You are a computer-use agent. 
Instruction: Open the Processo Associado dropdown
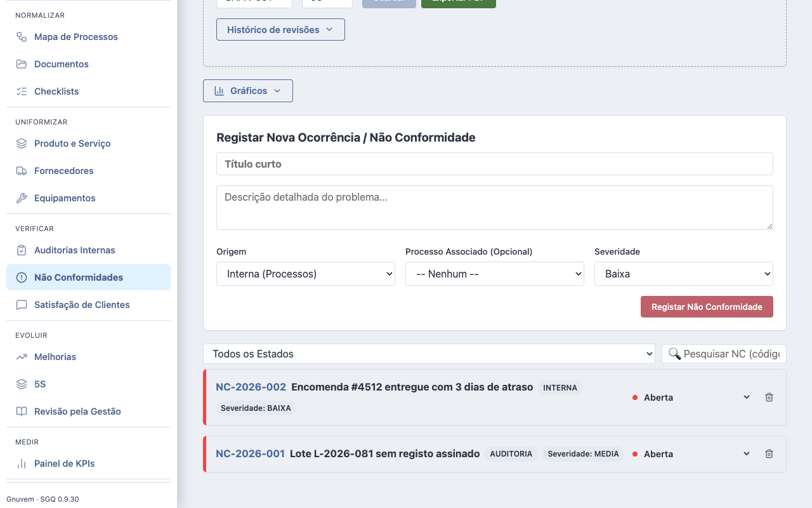click(495, 274)
